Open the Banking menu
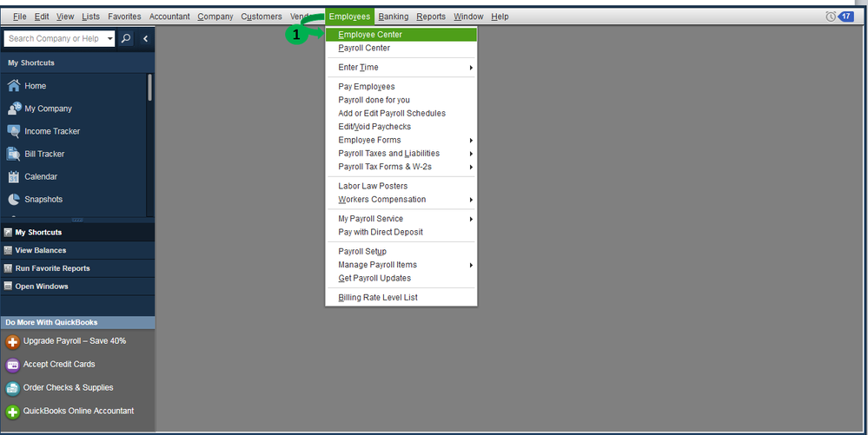 (393, 16)
